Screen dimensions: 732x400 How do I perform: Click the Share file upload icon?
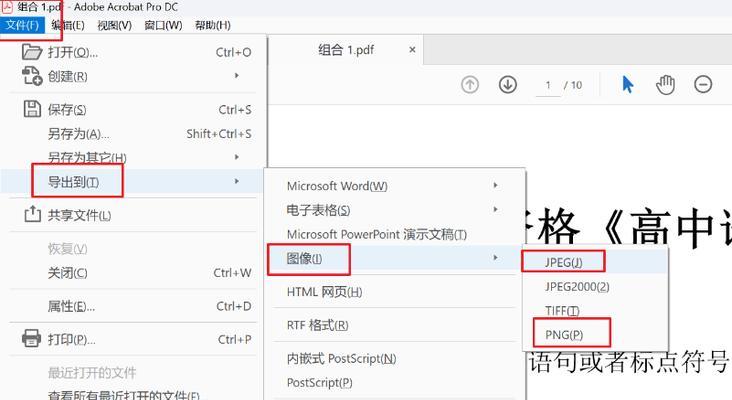32,214
